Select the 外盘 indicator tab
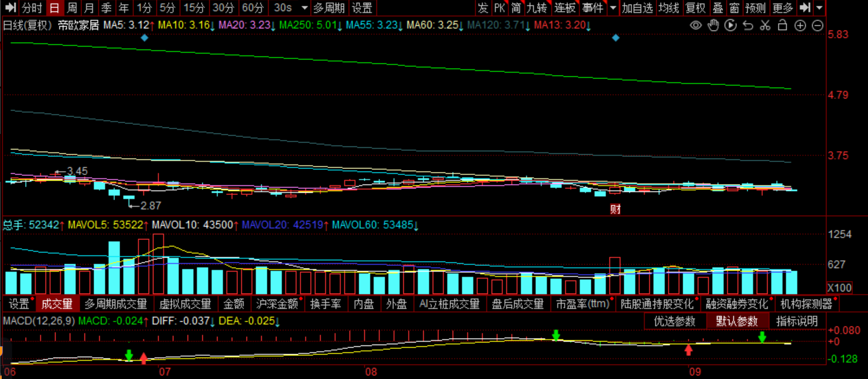Image resolution: width=868 pixels, height=379 pixels. coord(397,303)
